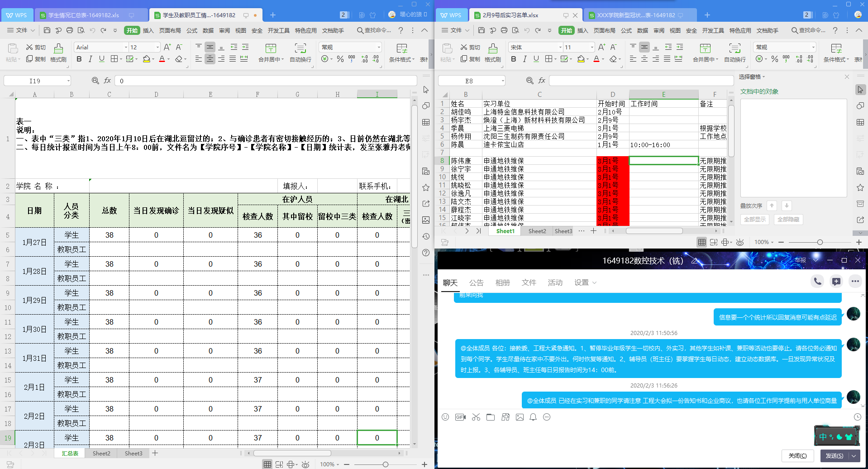Click 全部显示 in selection pane
This screenshot has width=868, height=469.
[755, 220]
